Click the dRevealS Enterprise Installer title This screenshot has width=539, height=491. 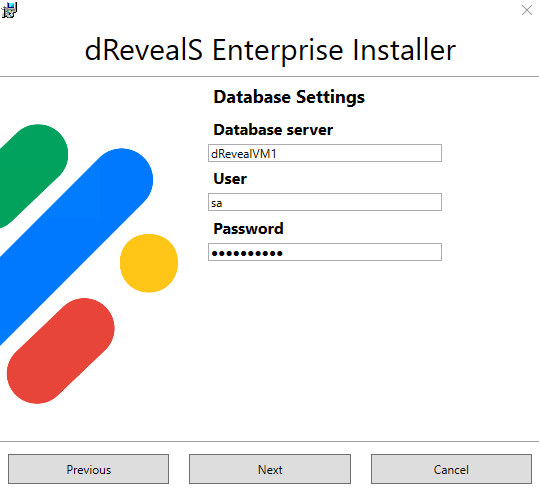pyautogui.click(x=270, y=50)
